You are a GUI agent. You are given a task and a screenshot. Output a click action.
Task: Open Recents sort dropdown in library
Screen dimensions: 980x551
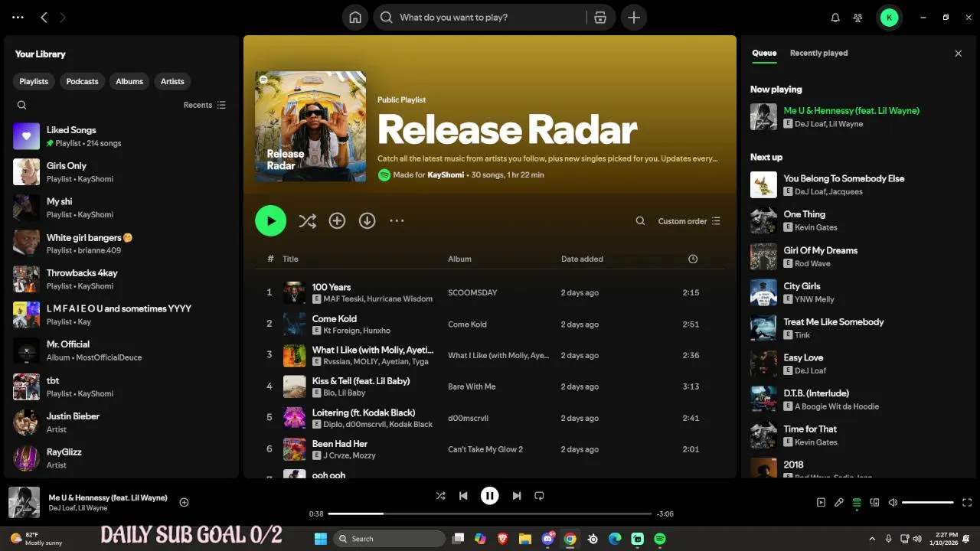pyautogui.click(x=204, y=105)
